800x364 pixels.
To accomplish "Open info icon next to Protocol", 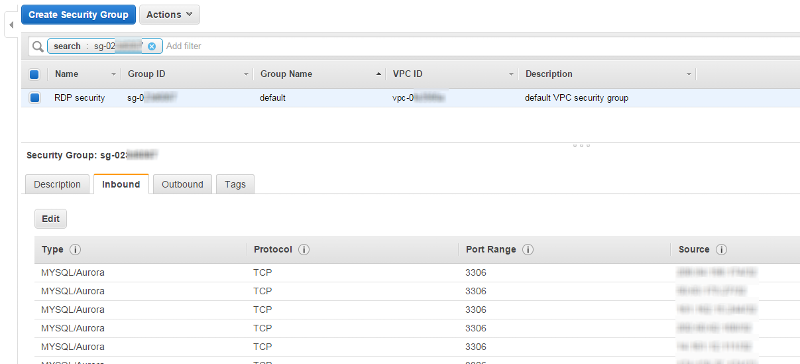I will point(304,250).
